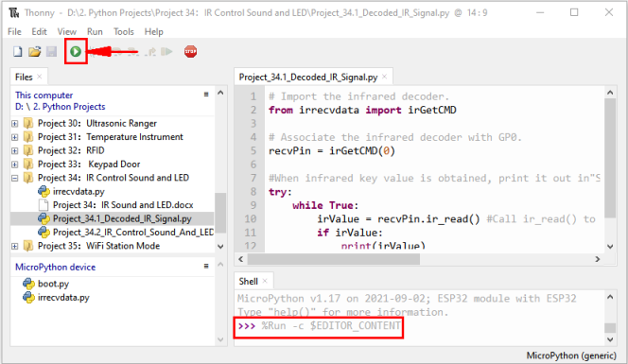Close the Files panel tab
The height and width of the screenshot is (364, 628).
40,77
